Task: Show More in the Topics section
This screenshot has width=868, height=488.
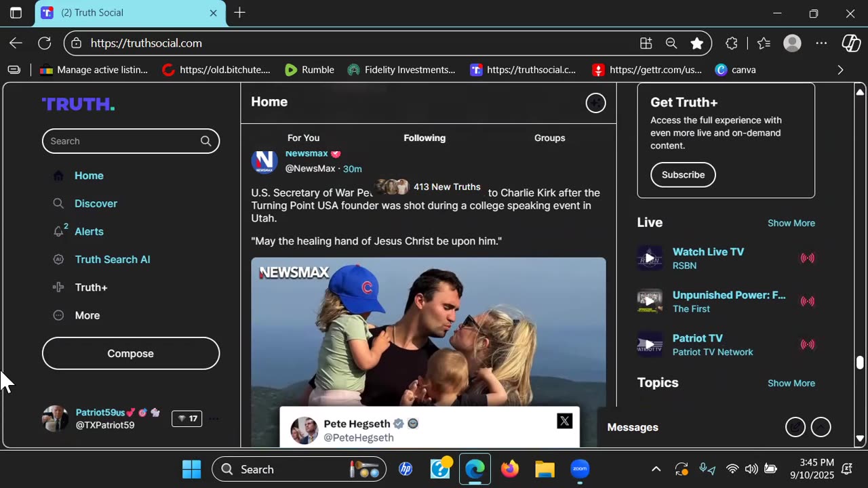Action: click(791, 383)
